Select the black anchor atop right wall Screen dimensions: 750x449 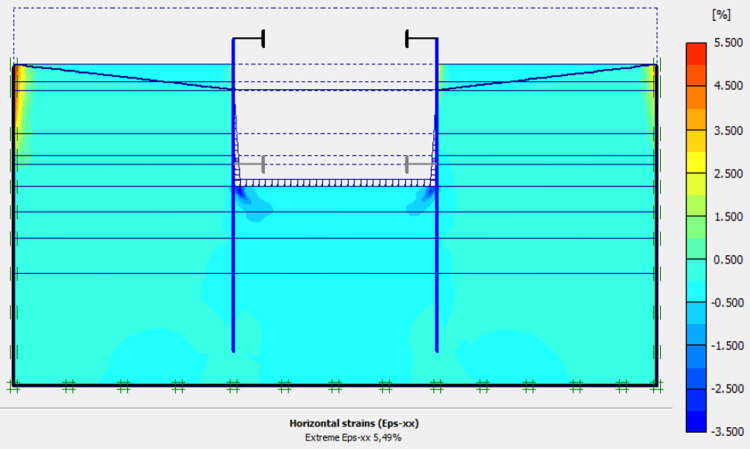coord(421,38)
